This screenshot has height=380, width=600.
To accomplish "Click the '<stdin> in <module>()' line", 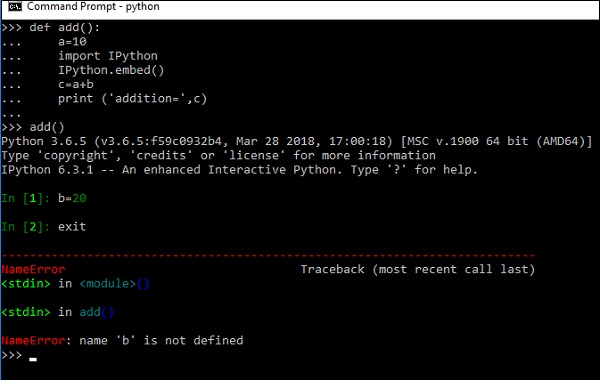I will pyautogui.click(x=75, y=284).
